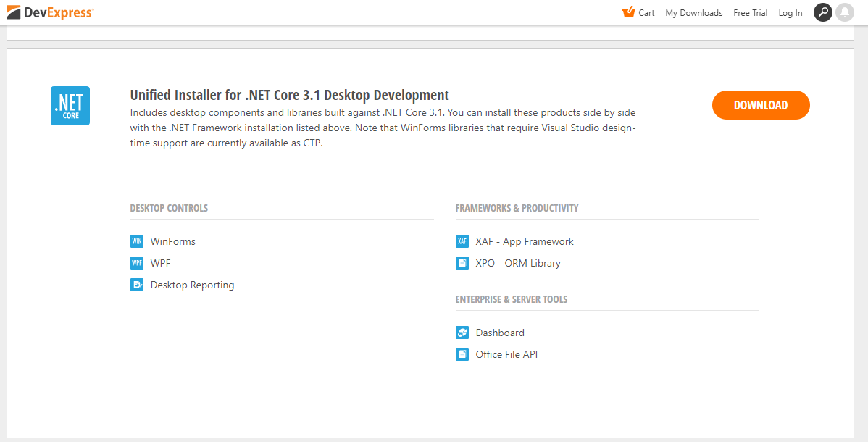Click the FRAMEWORKS & PRODUCTIVITY heading
Viewport: 868px width, 442px height.
tap(517, 208)
